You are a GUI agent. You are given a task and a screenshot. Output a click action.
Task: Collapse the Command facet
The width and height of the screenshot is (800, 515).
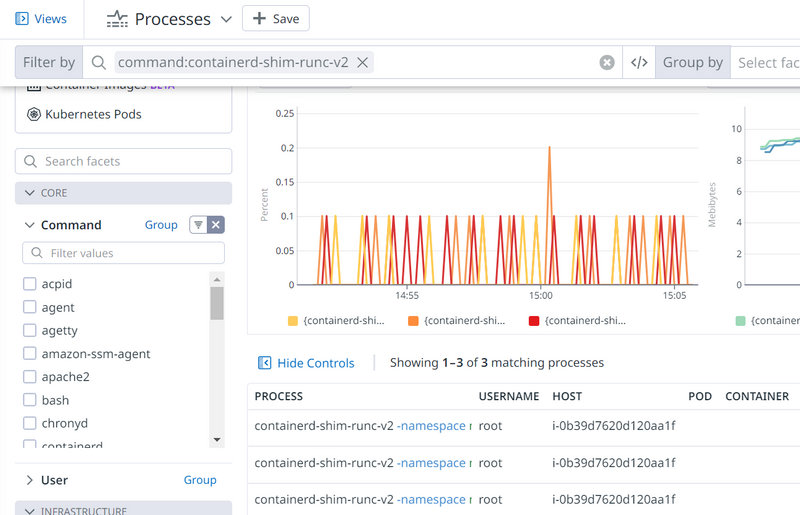pos(30,225)
